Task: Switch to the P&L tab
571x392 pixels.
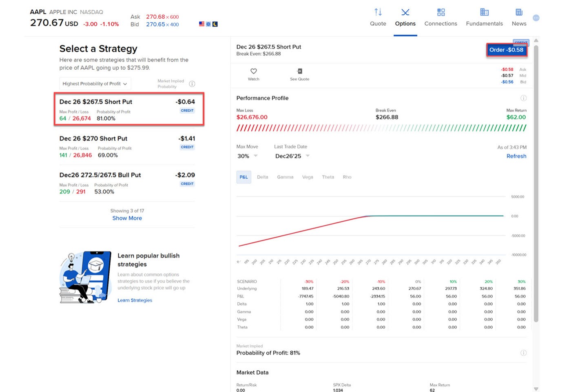Action: [243, 177]
